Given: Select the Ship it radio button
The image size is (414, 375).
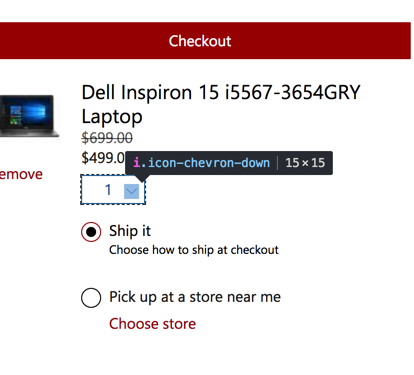Looking at the screenshot, I should [91, 232].
